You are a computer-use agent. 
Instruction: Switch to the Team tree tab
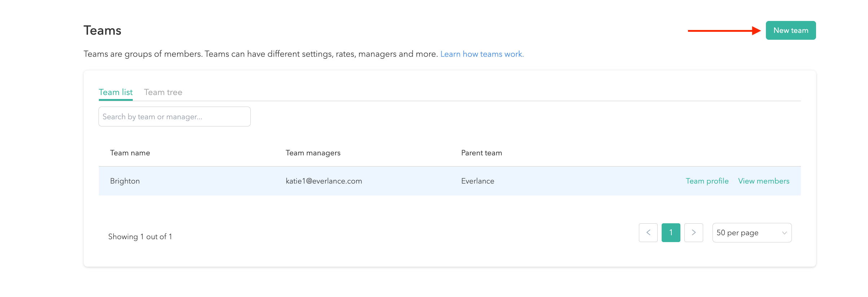tap(163, 92)
